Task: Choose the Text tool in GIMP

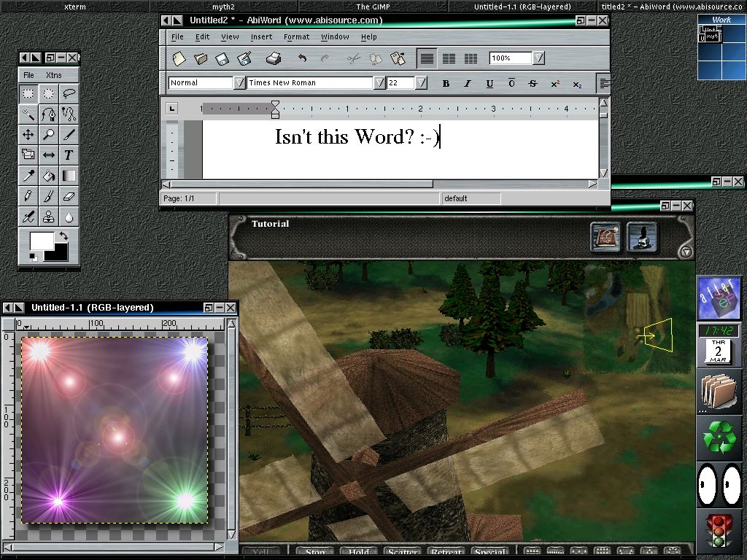Action: (x=69, y=154)
